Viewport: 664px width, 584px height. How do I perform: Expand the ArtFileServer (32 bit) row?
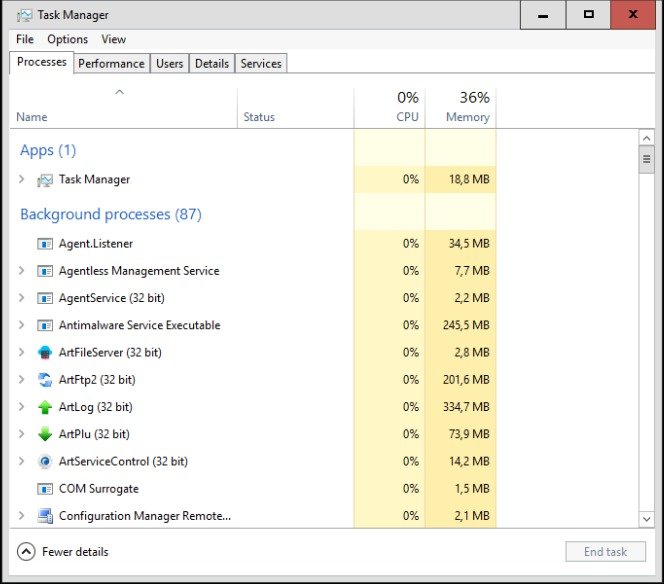(x=22, y=352)
